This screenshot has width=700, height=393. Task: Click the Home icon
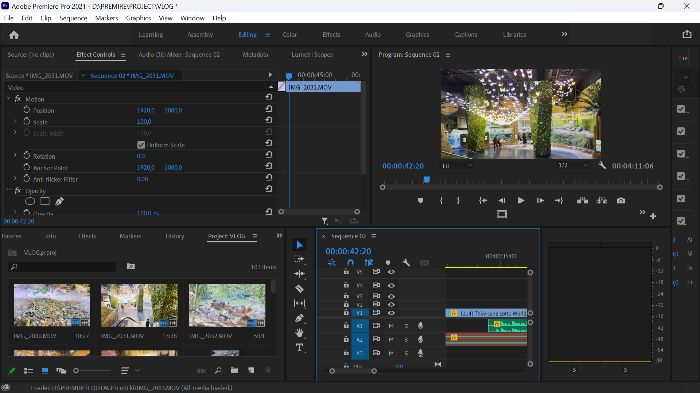click(x=14, y=35)
